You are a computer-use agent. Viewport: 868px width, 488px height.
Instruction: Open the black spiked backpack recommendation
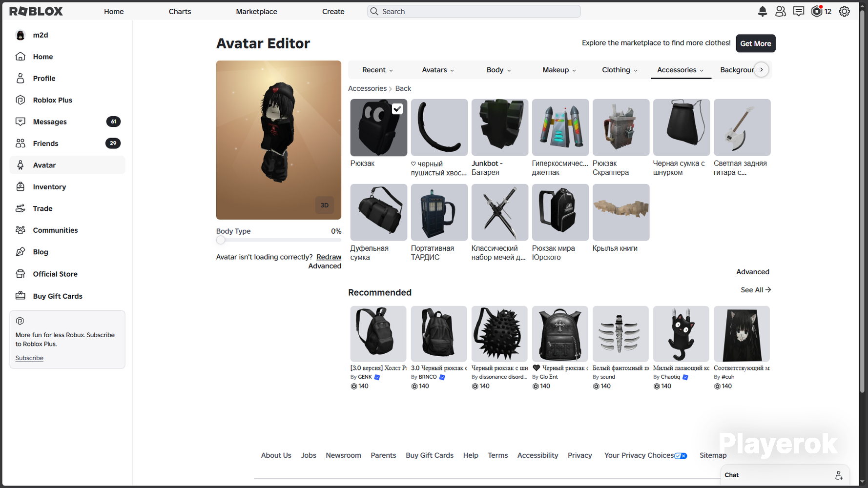[x=499, y=334]
